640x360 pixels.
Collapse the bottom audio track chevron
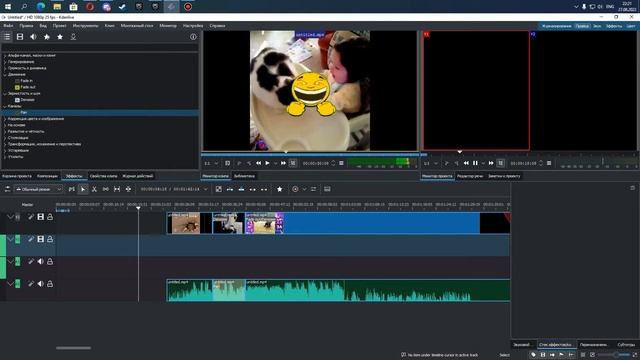pyautogui.click(x=10, y=284)
